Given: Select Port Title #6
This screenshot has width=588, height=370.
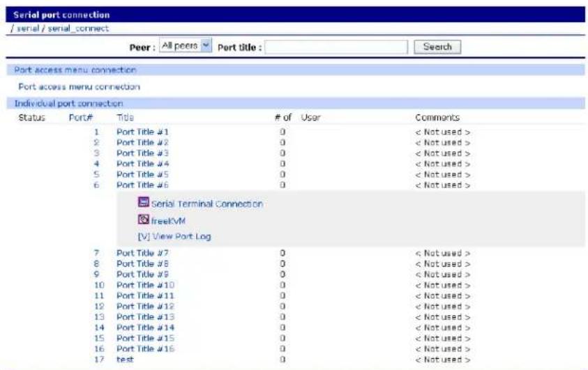Looking at the screenshot, I should [x=142, y=185].
